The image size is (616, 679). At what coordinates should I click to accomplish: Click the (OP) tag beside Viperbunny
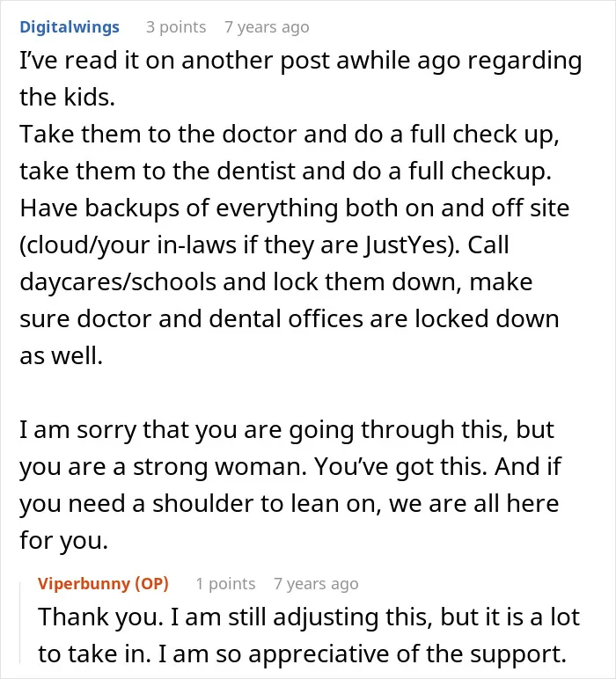click(x=151, y=583)
